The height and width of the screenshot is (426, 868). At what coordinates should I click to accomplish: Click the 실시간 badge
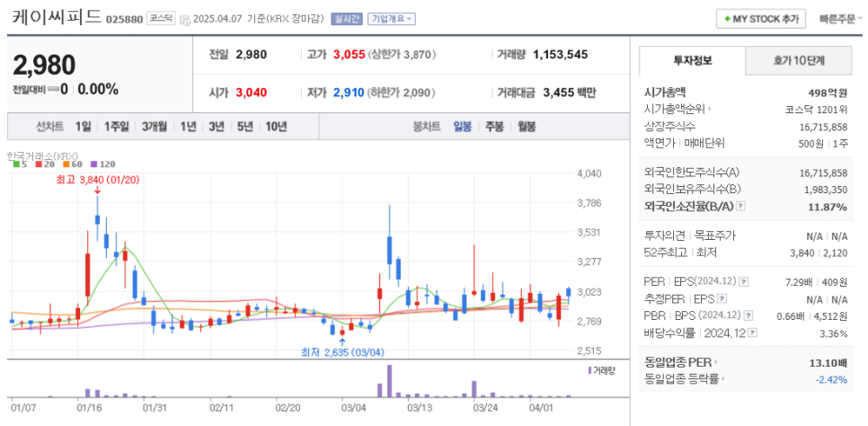[347, 19]
